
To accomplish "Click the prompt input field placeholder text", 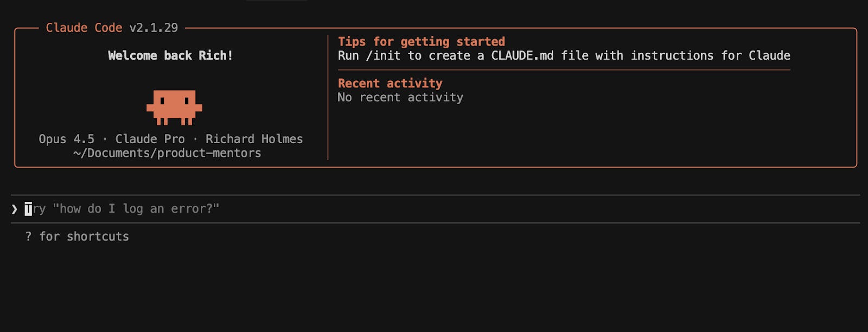I will (122, 209).
